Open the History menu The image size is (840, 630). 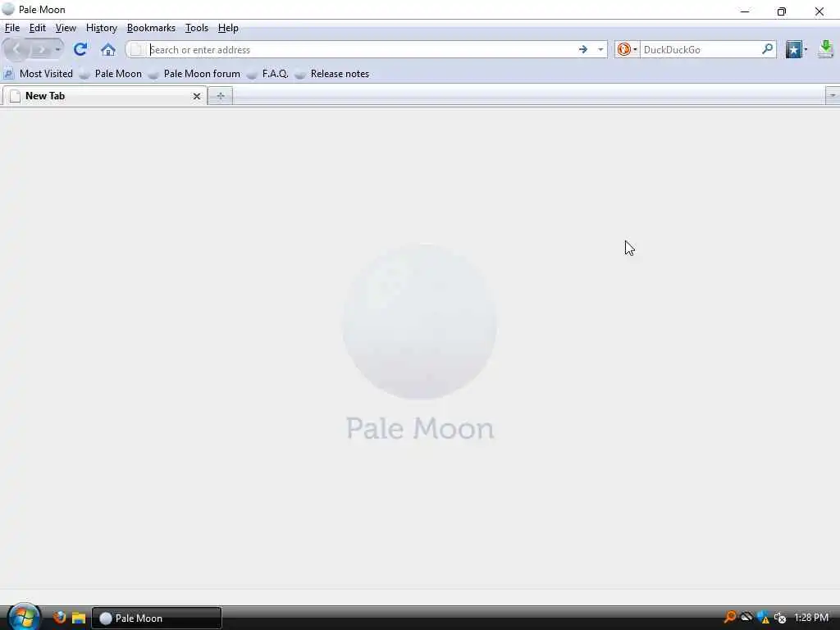point(102,28)
